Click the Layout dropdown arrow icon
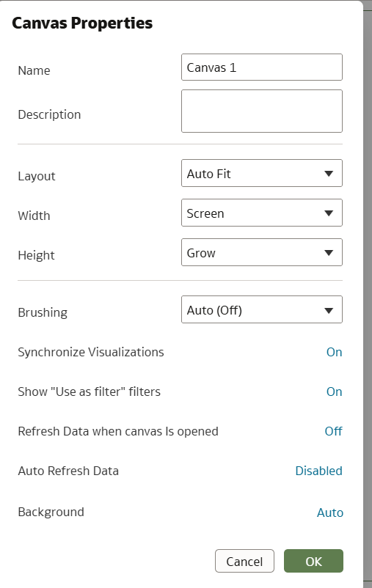Viewport: 372px width, 588px height. pos(329,174)
